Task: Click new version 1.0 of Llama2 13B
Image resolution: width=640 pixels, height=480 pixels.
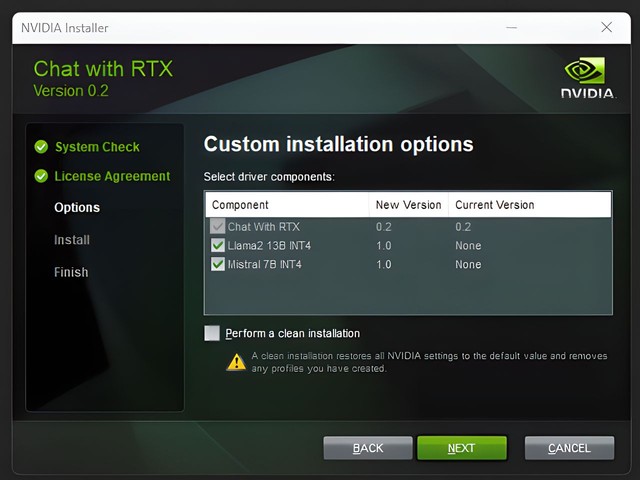Action: pyautogui.click(x=384, y=246)
